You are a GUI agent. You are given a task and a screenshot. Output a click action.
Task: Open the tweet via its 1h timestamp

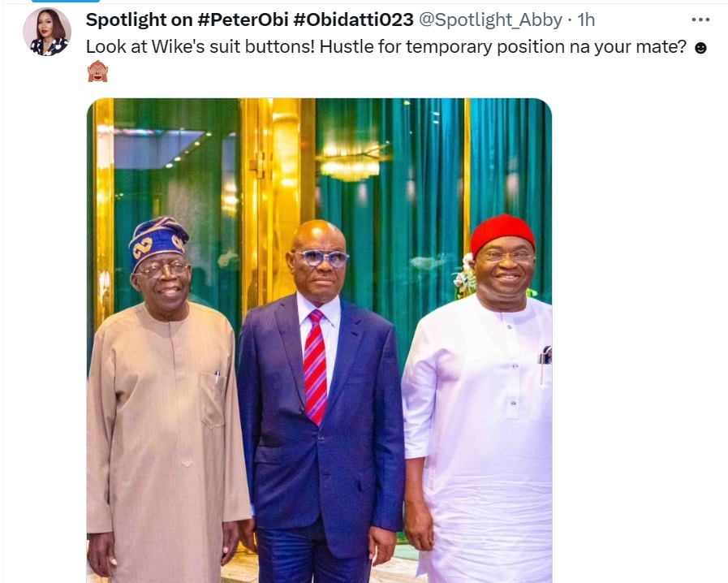(587, 19)
